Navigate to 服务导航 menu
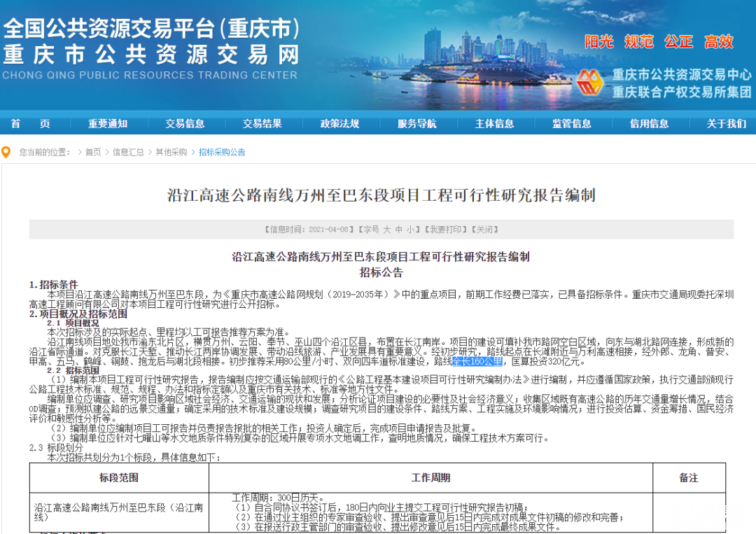756x534 pixels. [x=417, y=124]
